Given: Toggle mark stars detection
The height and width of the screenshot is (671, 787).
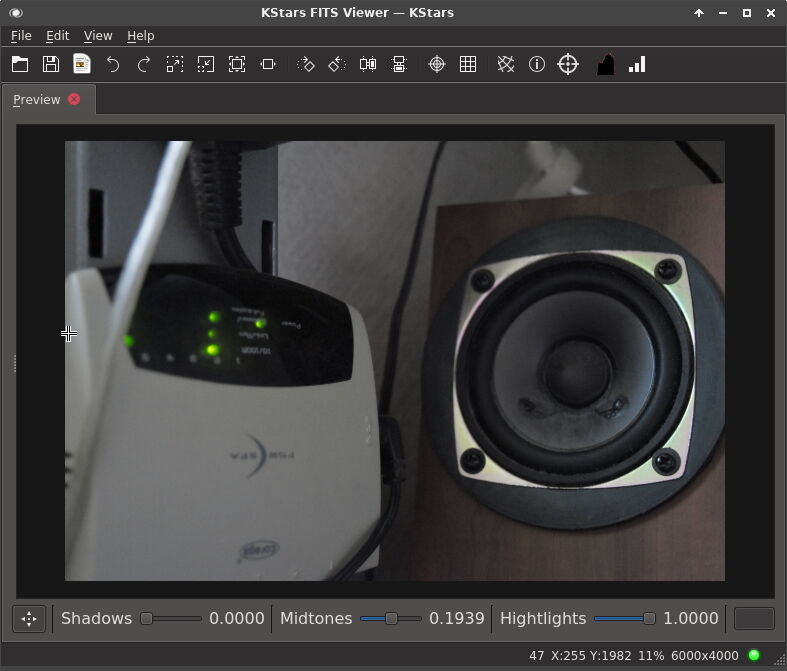Looking at the screenshot, I should pyautogui.click(x=505, y=64).
